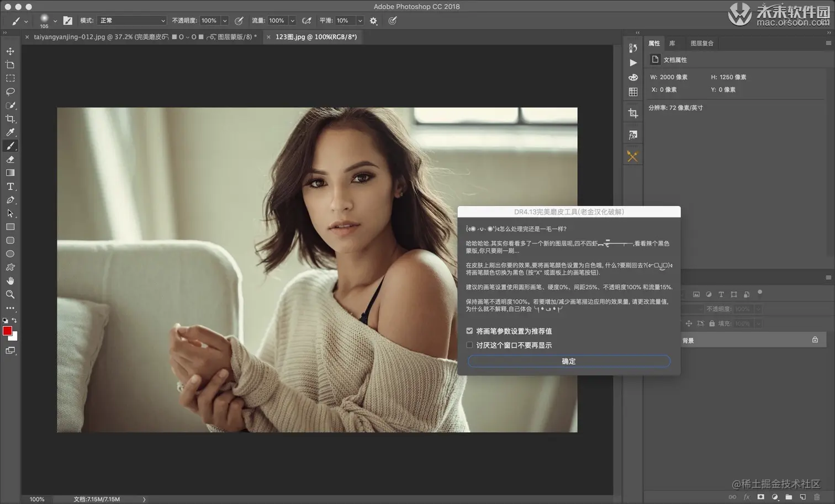Check 讨厌这个窗口不要再显示 checkbox
835x504 pixels.
(469, 345)
